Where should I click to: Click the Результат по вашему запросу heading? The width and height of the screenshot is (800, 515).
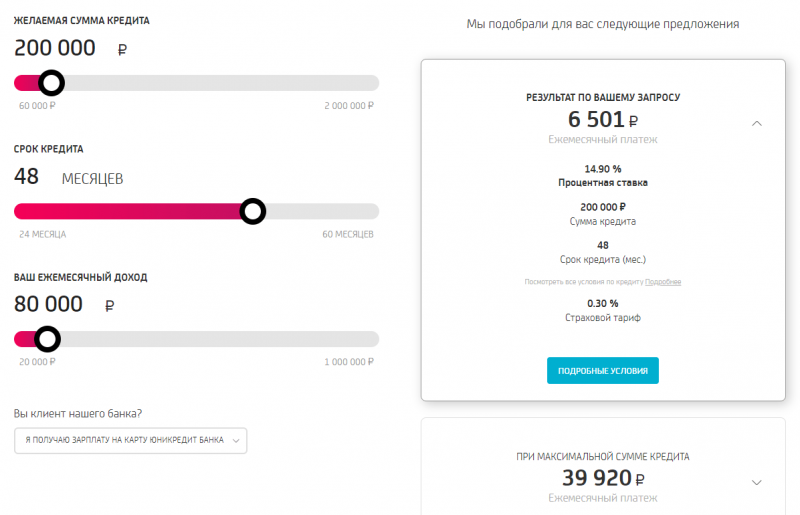[x=603, y=98]
